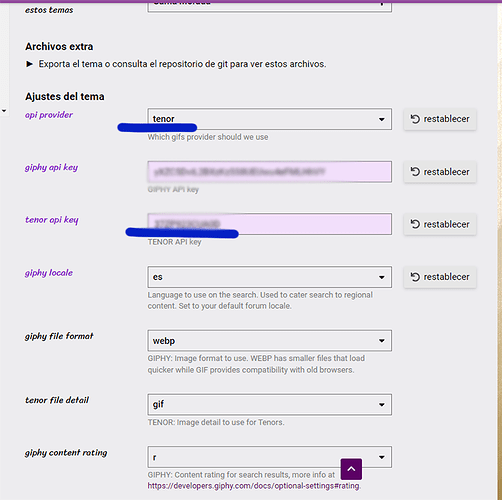Click the 'Ajustes del tema' heading
The image size is (502, 500).
coord(65,97)
